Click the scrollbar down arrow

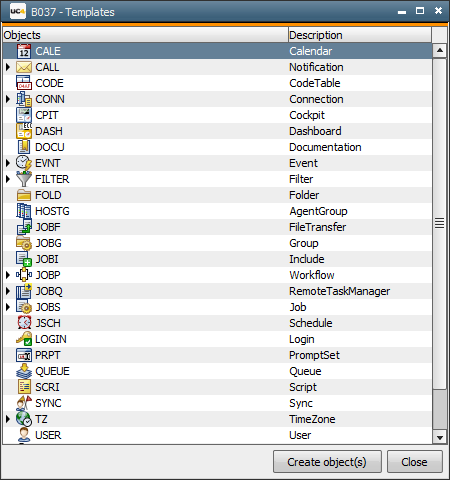pos(440,437)
